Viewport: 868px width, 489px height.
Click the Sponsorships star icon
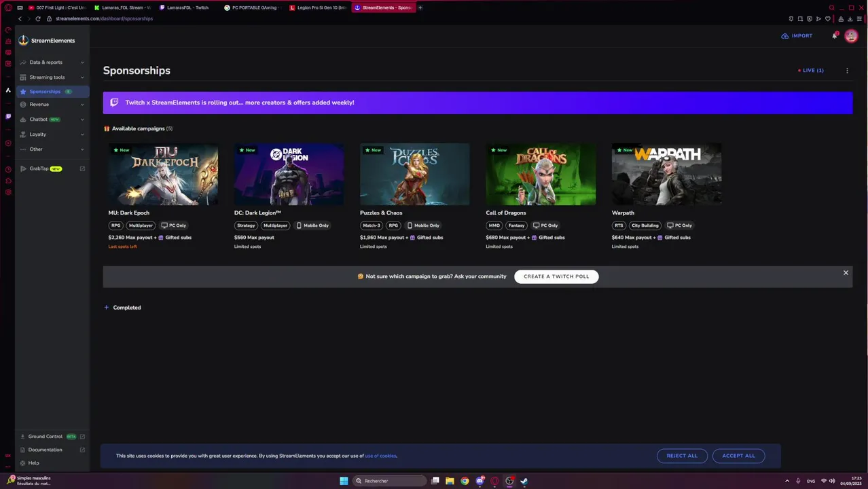23,92
